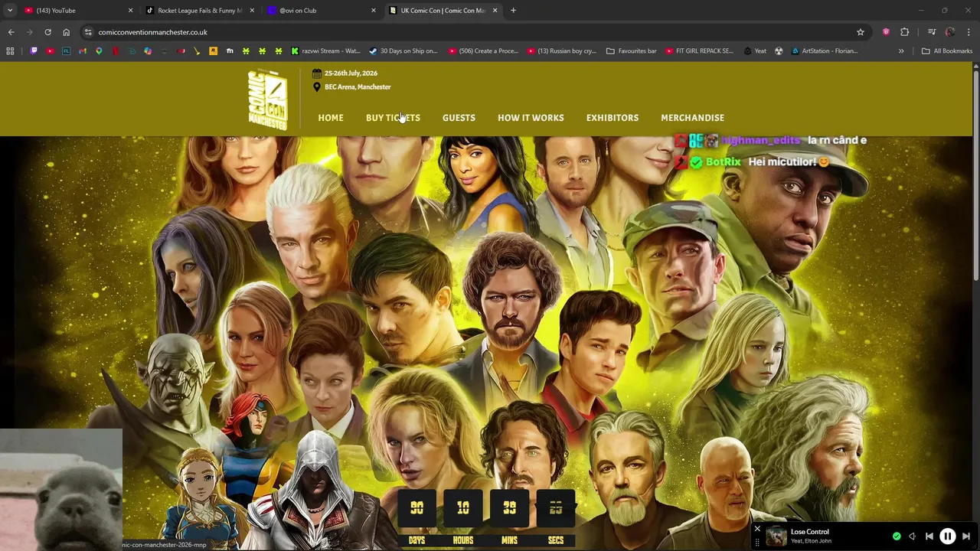The height and width of the screenshot is (551, 980).
Task: Click the Lose Control album art thumbnail
Action: click(x=776, y=536)
